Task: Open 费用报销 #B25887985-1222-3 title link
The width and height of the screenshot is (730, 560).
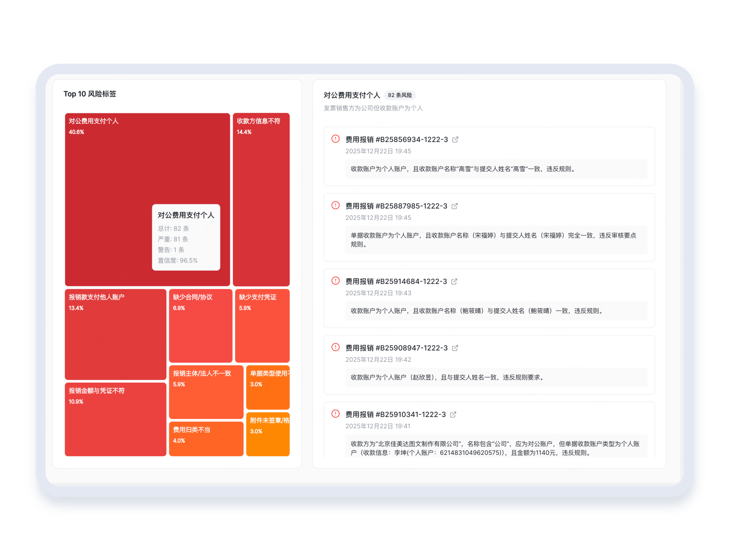Action: click(396, 206)
